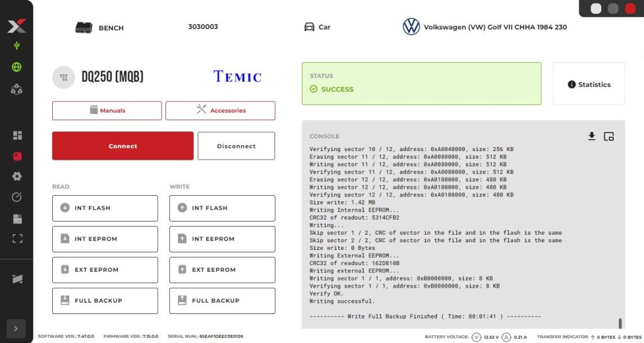This screenshot has width=644, height=343.
Task: Click the software version 7.47.0.0 text
Action: click(x=86, y=337)
